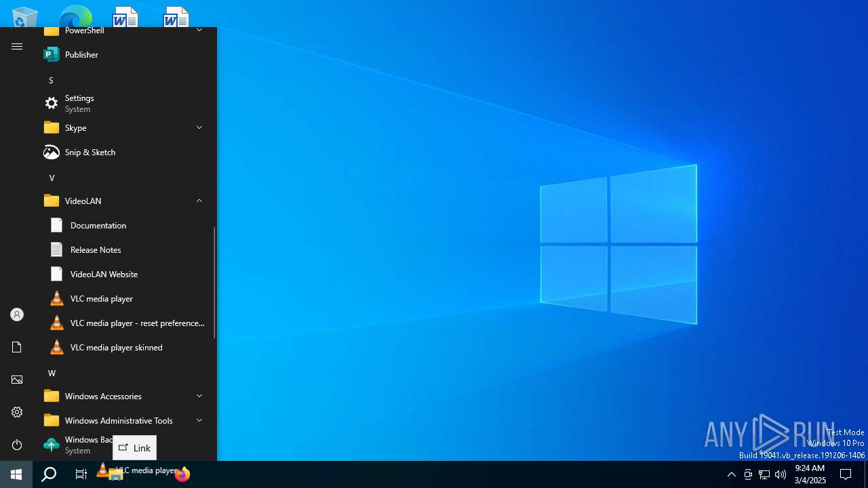Open Pictures from the Start sidebar
Image resolution: width=868 pixels, height=488 pixels.
(17, 380)
